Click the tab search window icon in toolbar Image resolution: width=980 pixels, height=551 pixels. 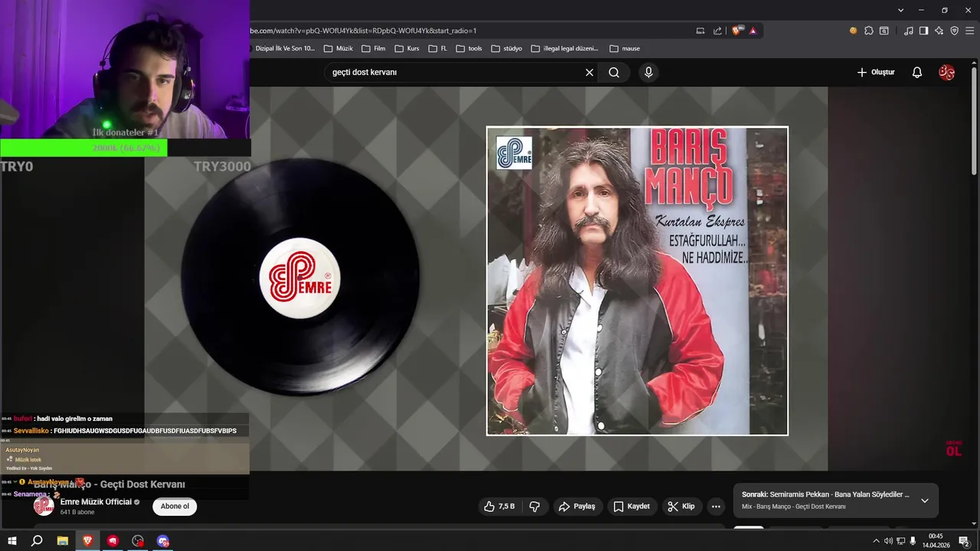coord(884,31)
